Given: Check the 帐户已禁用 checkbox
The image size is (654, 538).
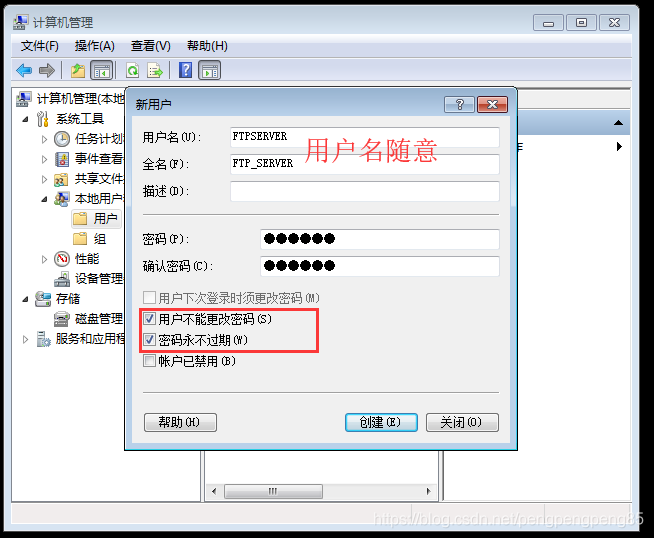Looking at the screenshot, I should (149, 361).
